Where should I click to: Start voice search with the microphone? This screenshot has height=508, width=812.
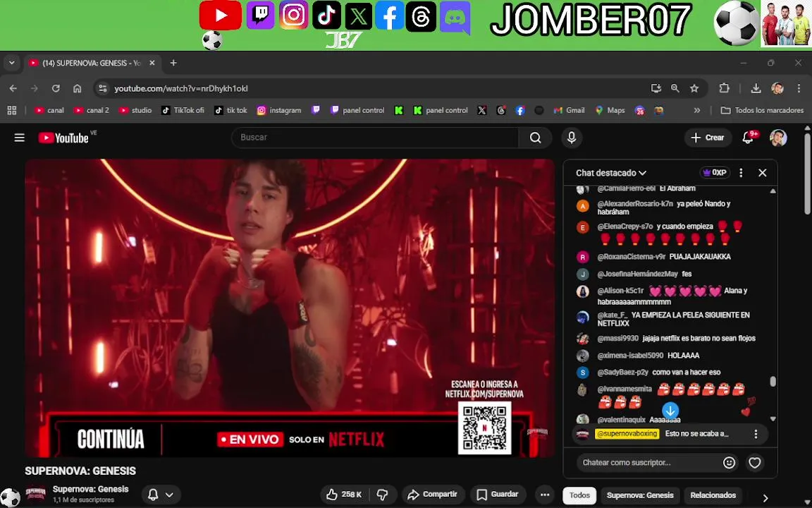[571, 138]
